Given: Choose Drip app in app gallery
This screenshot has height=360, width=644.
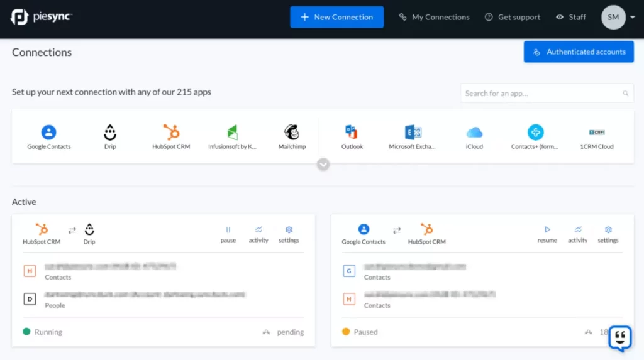Looking at the screenshot, I should (x=109, y=137).
